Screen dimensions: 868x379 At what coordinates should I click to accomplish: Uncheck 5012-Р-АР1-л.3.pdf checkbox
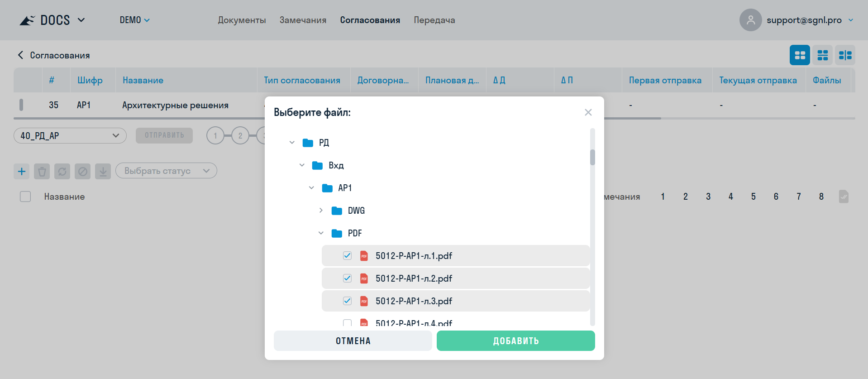(347, 301)
